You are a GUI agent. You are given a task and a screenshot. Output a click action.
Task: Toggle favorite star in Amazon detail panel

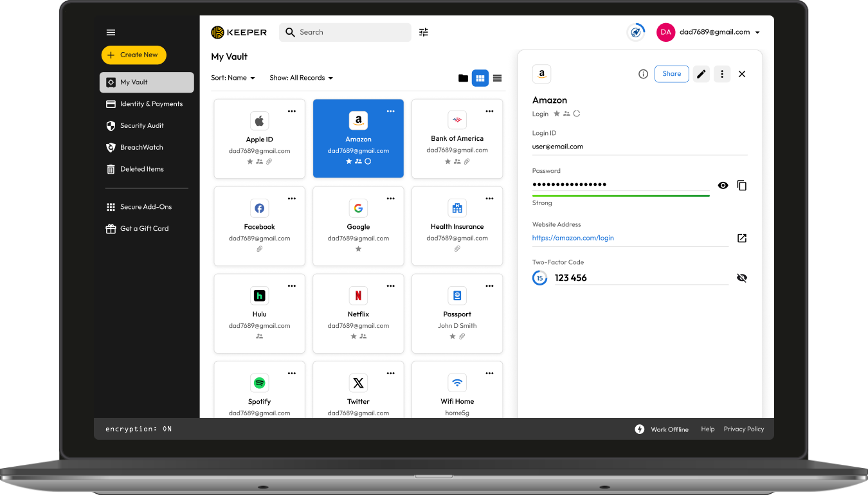coord(557,114)
